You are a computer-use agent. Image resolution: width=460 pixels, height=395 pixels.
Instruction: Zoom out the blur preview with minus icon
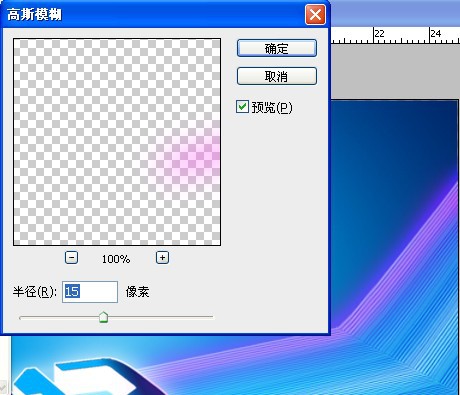click(71, 258)
